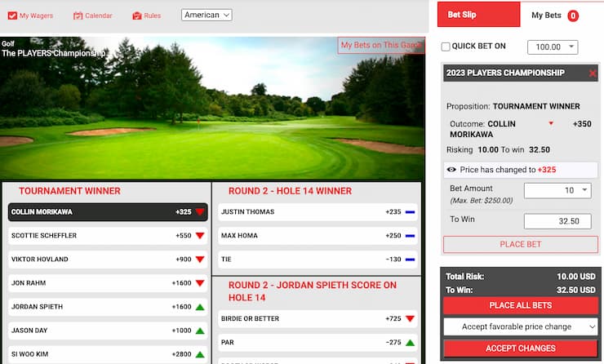Screen dimensions: 604x364
Task: Open Accept favorable price change dropdown
Action: (521, 326)
